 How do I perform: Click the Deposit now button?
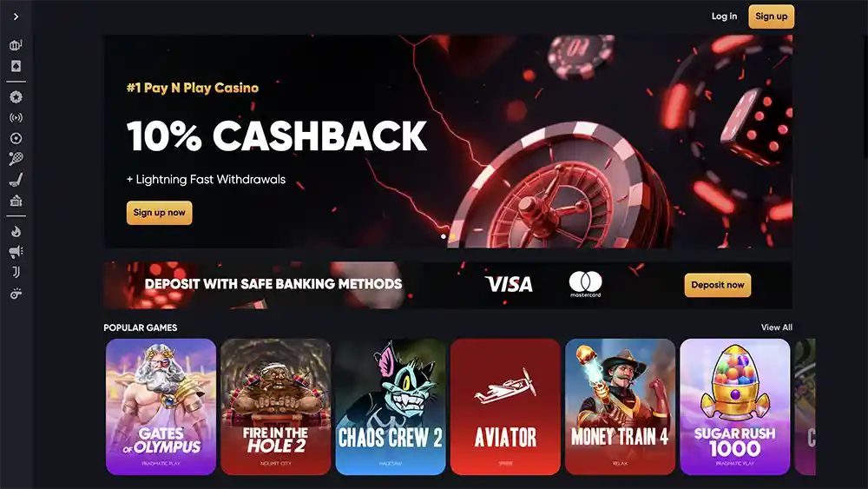pyautogui.click(x=718, y=285)
